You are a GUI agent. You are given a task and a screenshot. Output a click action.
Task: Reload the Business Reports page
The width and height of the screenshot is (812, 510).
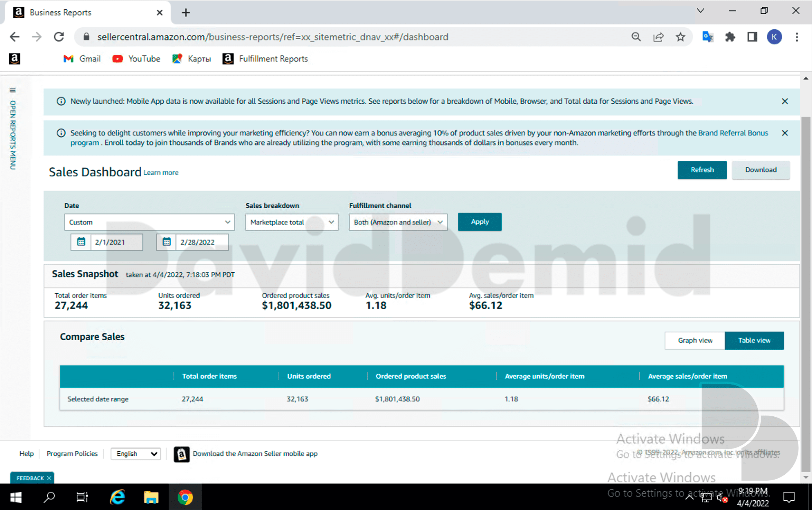[59, 37]
